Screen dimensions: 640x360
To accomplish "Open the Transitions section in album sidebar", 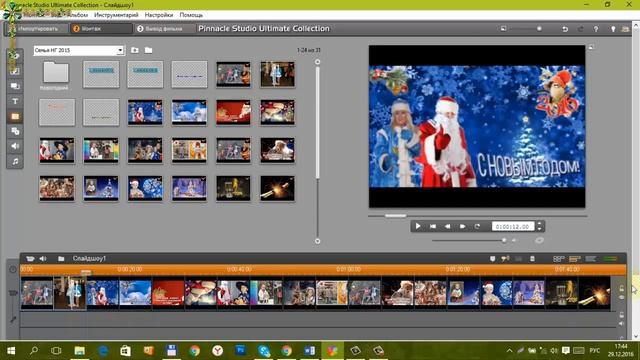I will tap(15, 71).
